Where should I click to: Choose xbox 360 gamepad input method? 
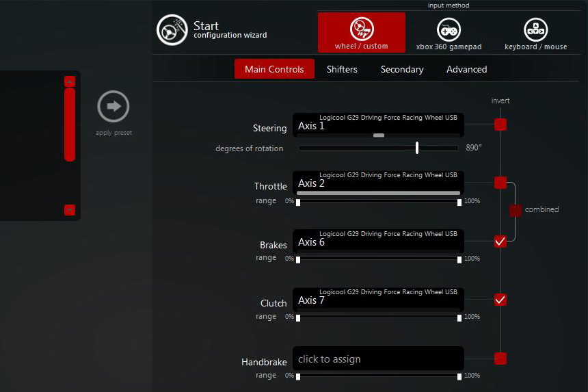pyautogui.click(x=449, y=32)
